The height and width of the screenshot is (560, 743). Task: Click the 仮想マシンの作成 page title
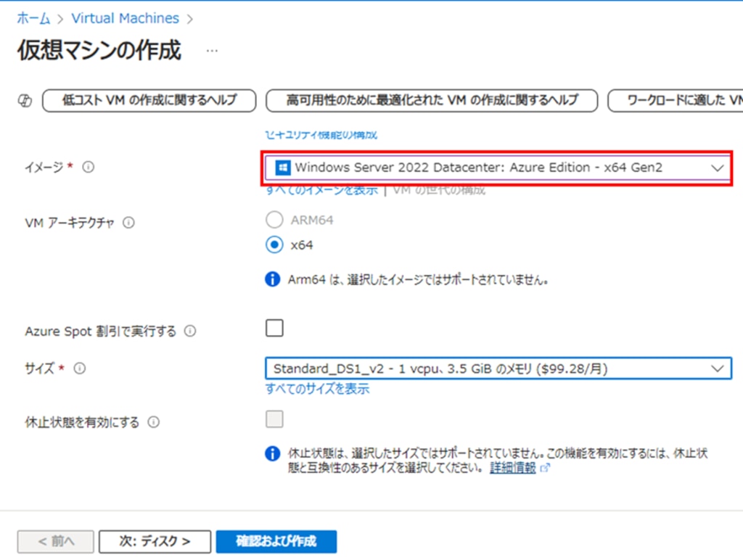point(99,50)
